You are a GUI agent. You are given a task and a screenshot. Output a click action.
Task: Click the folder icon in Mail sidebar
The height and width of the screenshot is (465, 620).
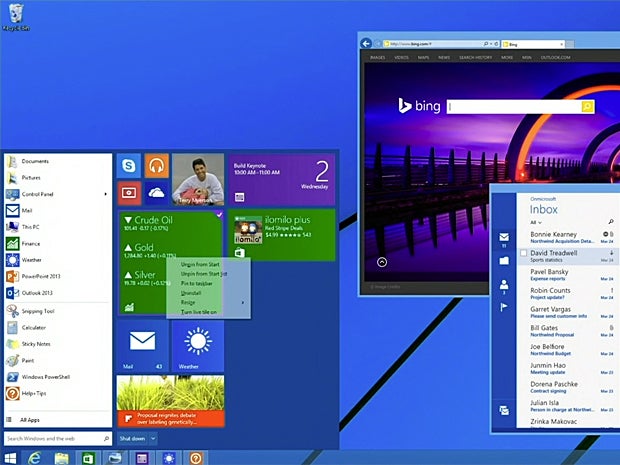(504, 261)
